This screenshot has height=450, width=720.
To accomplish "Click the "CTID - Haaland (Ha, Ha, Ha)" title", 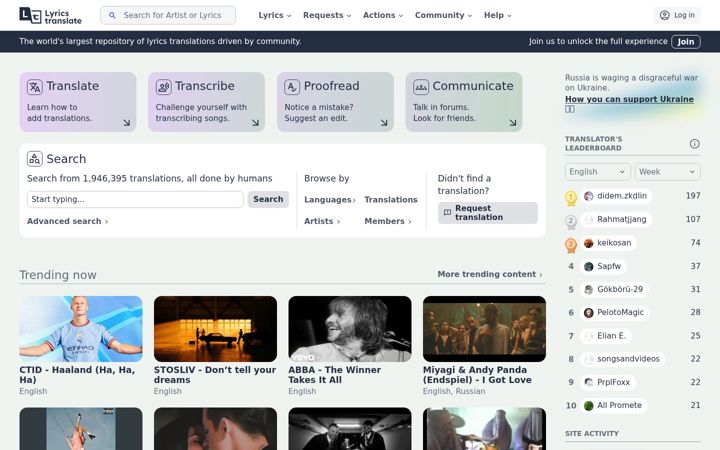I will [x=77, y=375].
